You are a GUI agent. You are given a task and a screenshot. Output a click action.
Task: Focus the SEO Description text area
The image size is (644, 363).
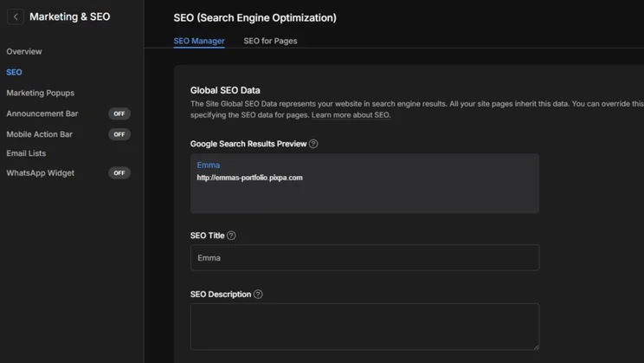click(364, 327)
